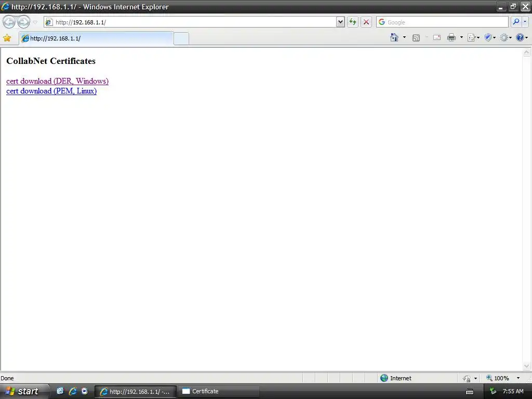Click the RSS feeds icon

(416, 37)
